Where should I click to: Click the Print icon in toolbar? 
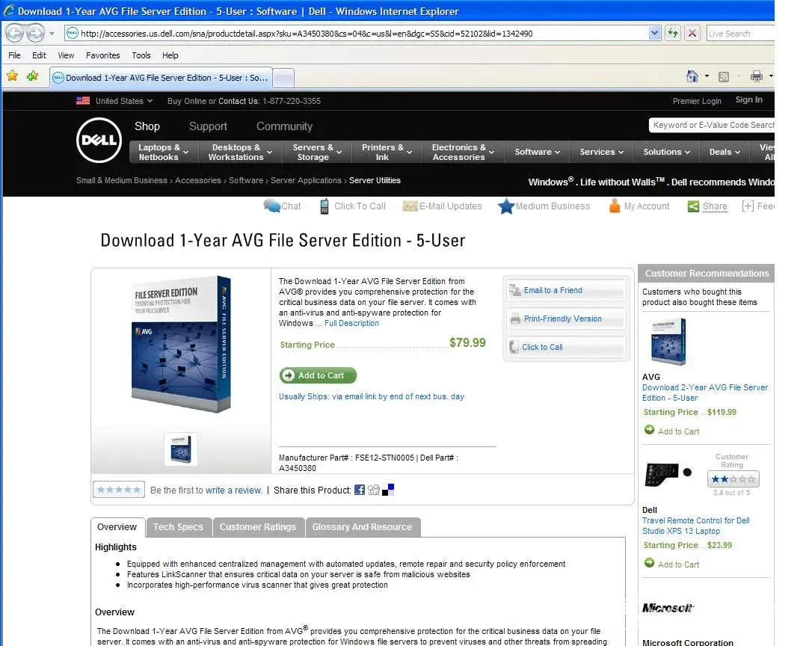[757, 77]
